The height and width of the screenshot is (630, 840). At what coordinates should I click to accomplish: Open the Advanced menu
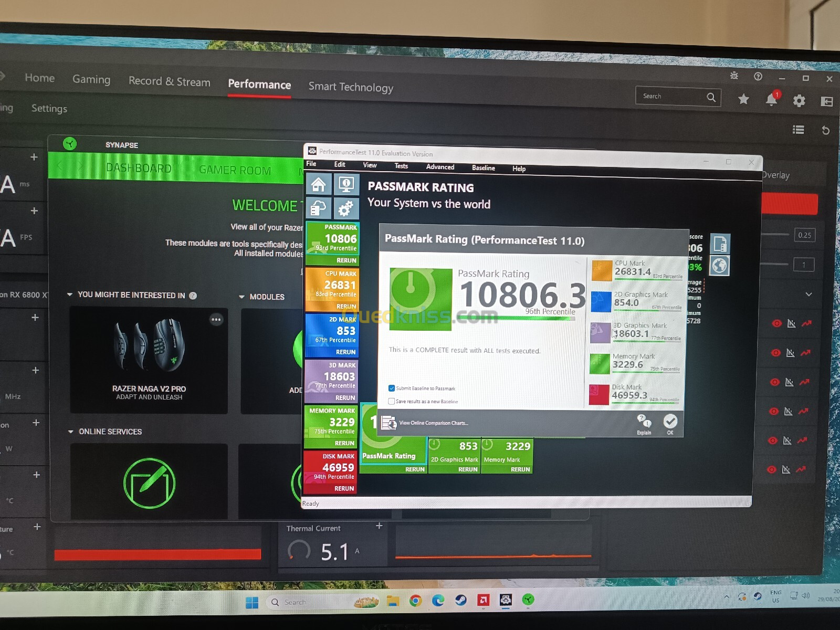coord(440,167)
